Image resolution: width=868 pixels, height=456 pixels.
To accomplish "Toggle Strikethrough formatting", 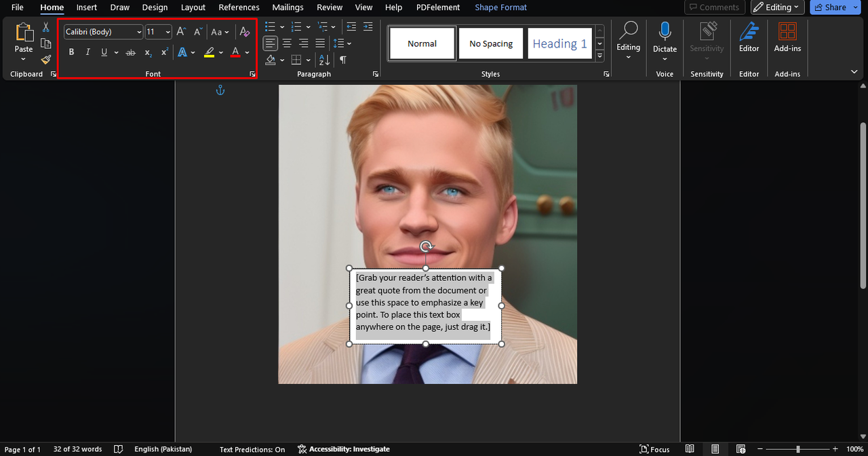I will 131,52.
